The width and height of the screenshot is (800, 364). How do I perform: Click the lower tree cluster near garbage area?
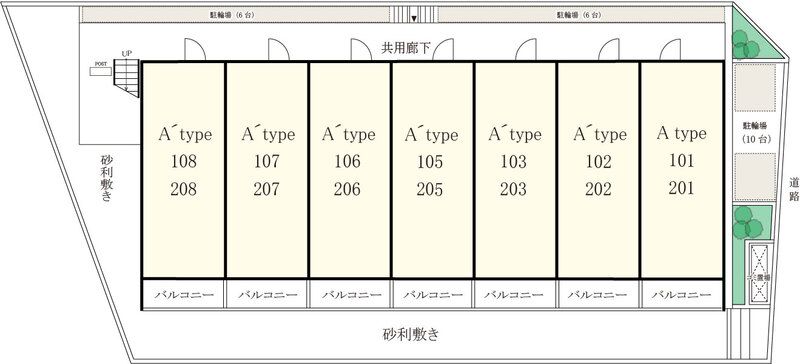[747, 223]
